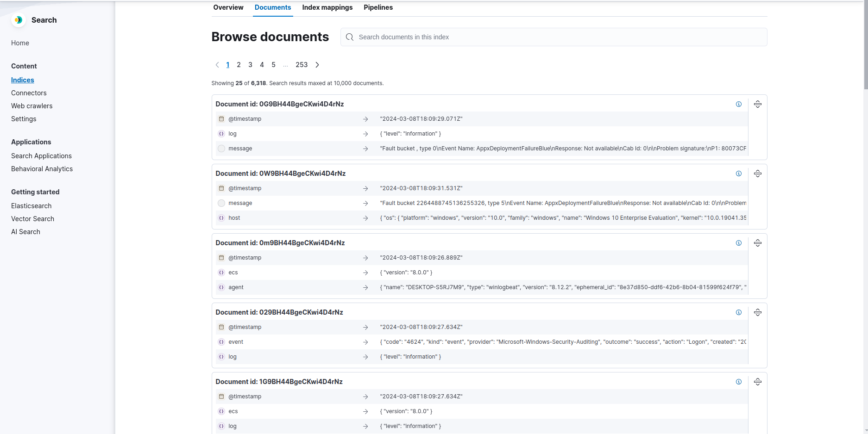This screenshot has height=434, width=868.
Task: Focus the search documents input field
Action: 556,37
